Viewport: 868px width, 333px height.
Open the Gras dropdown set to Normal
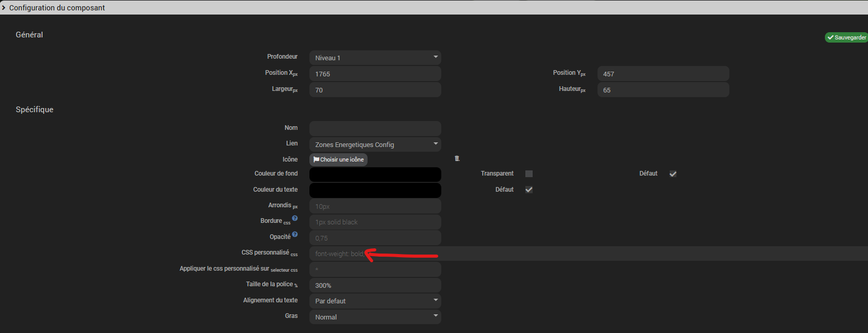(375, 317)
